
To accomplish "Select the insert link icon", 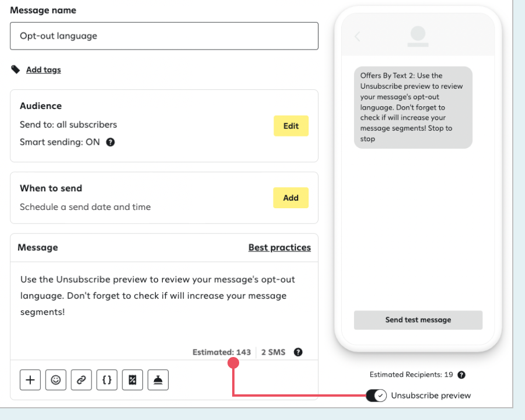I will point(81,380).
